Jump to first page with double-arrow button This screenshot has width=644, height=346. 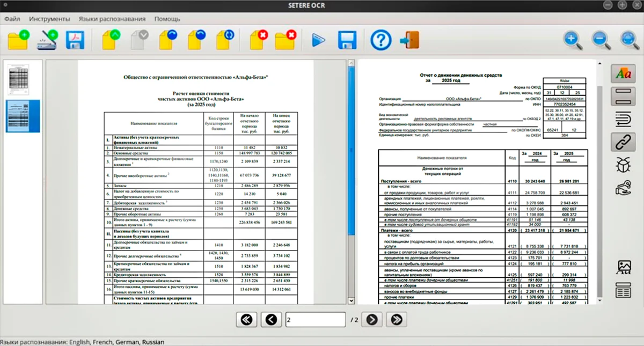point(247,320)
